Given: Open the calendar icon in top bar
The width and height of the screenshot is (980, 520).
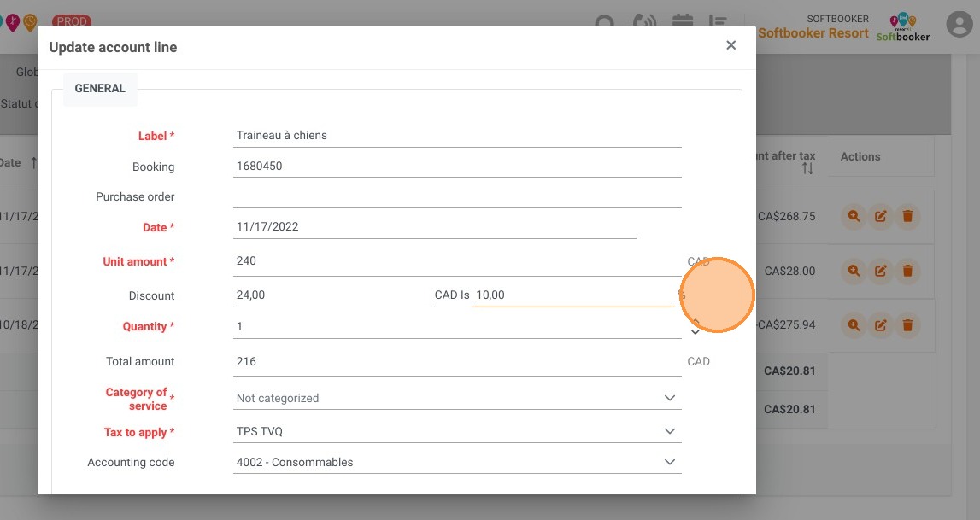Looking at the screenshot, I should tap(683, 20).
